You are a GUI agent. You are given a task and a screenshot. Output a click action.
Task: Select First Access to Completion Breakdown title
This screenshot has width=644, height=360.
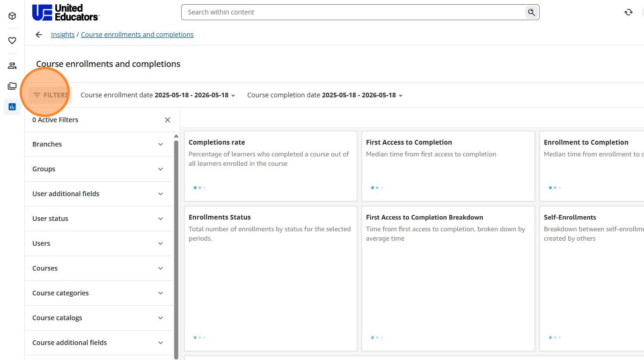pyautogui.click(x=424, y=217)
